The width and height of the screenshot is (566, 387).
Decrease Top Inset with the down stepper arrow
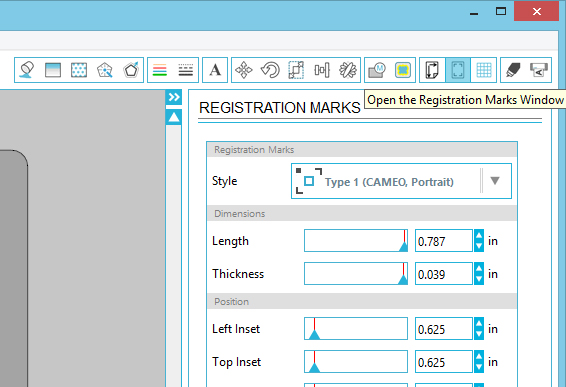pyautogui.click(x=479, y=367)
